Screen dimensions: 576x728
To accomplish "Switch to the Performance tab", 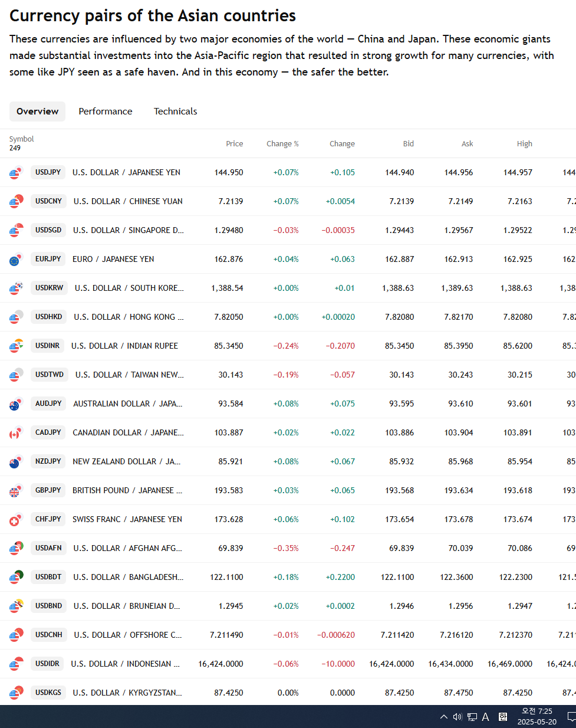I will (x=106, y=112).
